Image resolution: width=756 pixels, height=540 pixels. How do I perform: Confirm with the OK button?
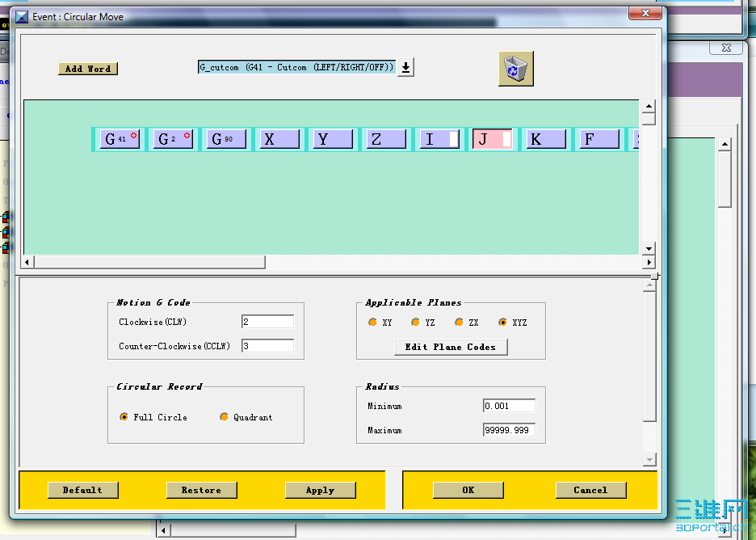[468, 490]
